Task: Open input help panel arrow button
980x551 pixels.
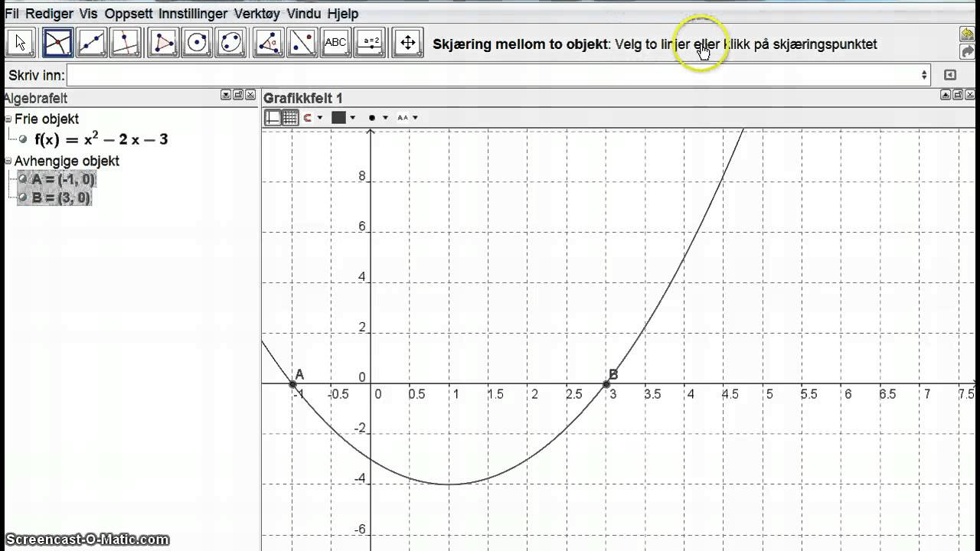Action: click(950, 75)
